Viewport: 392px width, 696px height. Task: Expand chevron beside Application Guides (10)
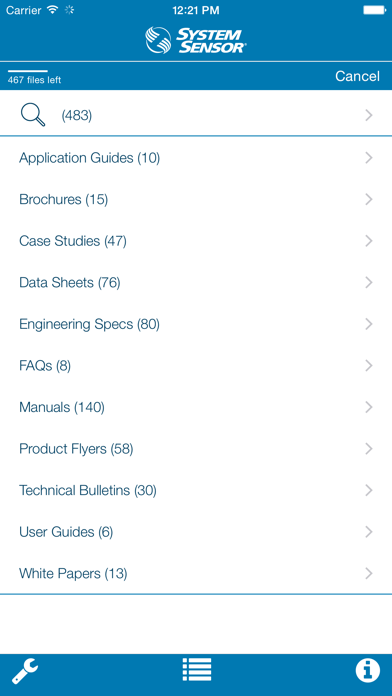pyautogui.click(x=368, y=158)
